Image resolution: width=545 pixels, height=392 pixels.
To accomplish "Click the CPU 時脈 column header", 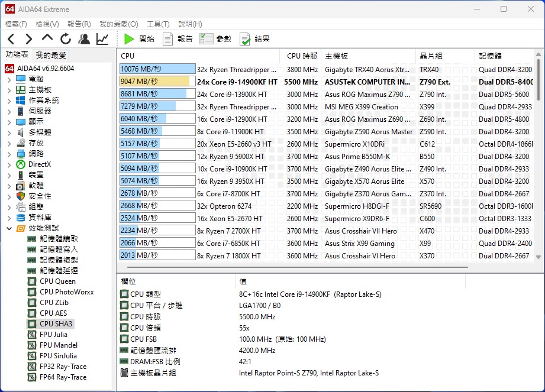I will (302, 56).
